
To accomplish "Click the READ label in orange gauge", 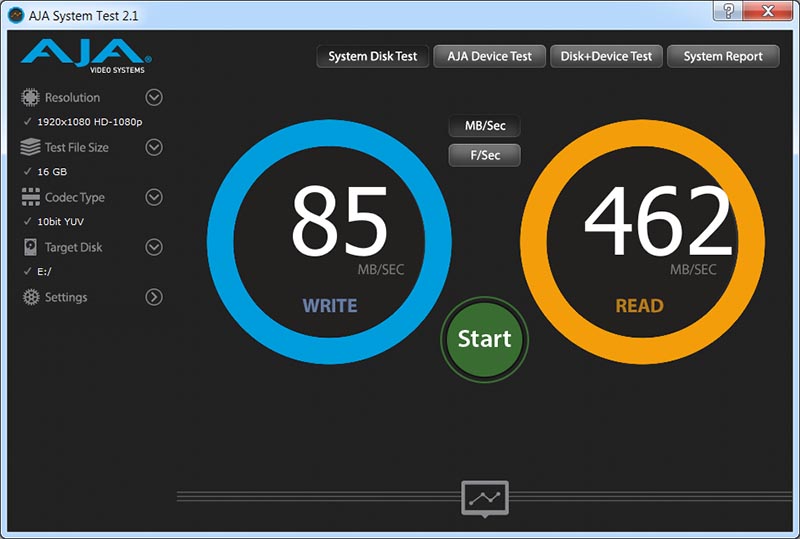I will click(x=639, y=306).
